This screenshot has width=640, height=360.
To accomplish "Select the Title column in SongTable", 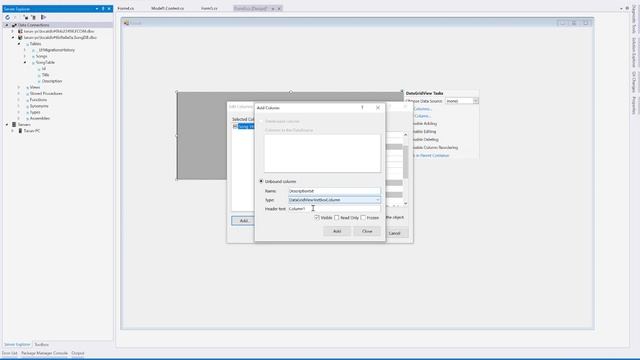I will point(45,75).
